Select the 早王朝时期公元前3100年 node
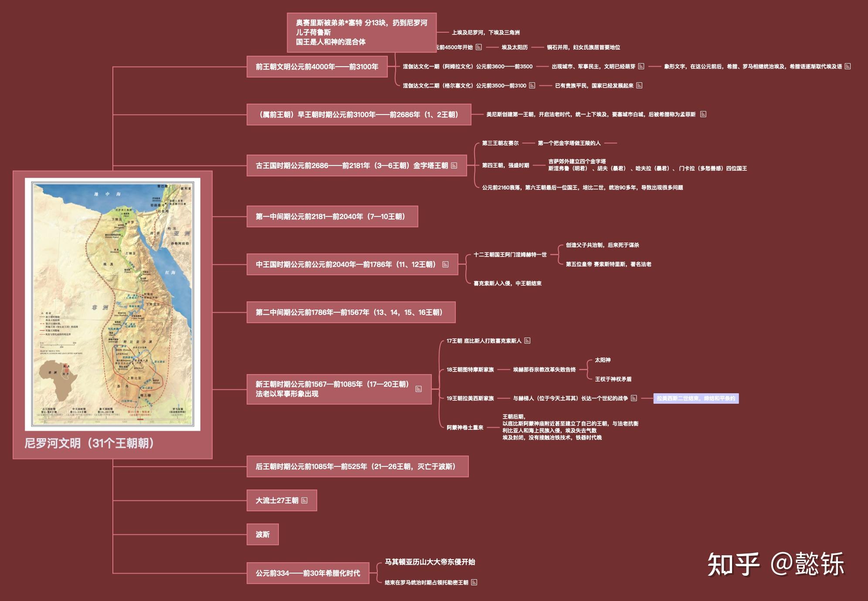The image size is (868, 601). tap(359, 115)
